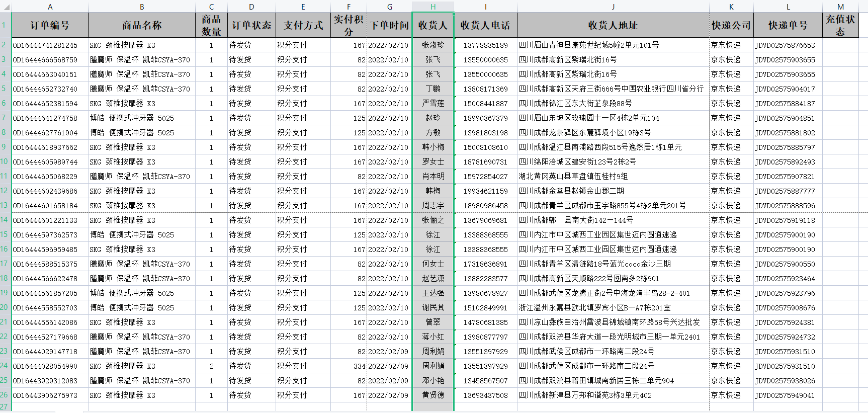Select phone number 15972854027

coord(486,177)
